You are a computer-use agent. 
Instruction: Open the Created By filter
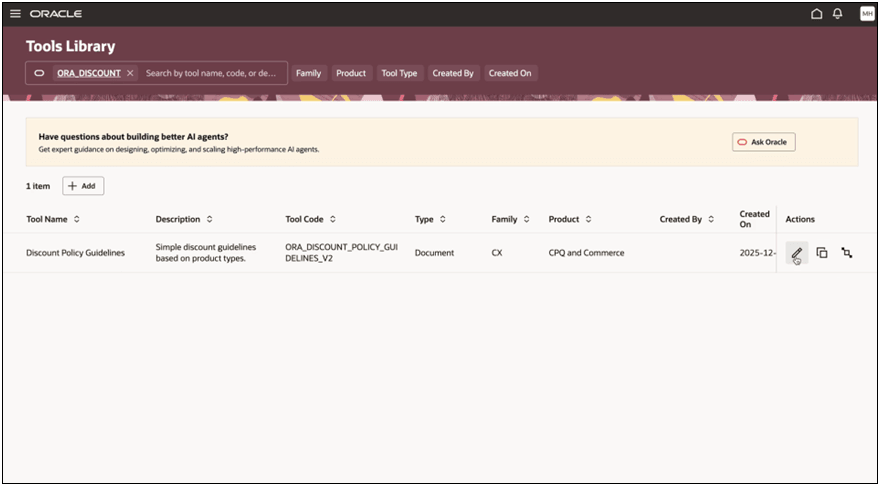click(453, 73)
